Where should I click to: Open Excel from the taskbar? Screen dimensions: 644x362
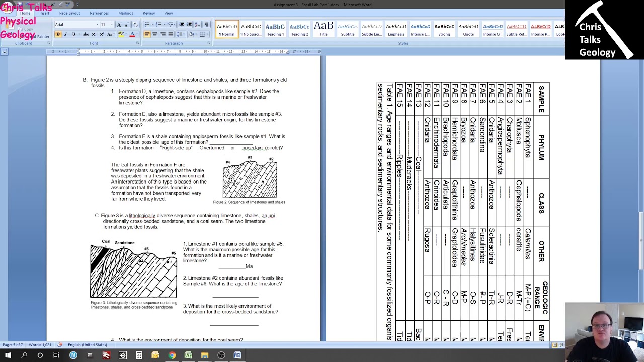pos(188,355)
